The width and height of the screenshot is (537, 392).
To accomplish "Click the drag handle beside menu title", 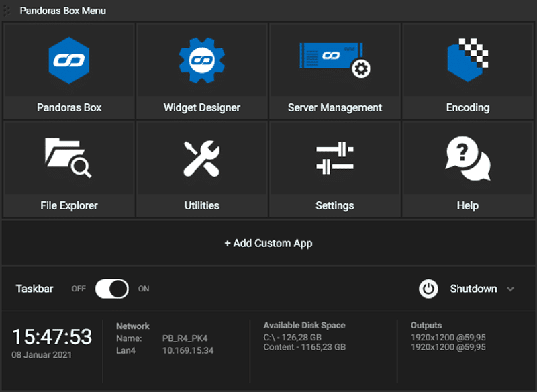I will [7, 11].
